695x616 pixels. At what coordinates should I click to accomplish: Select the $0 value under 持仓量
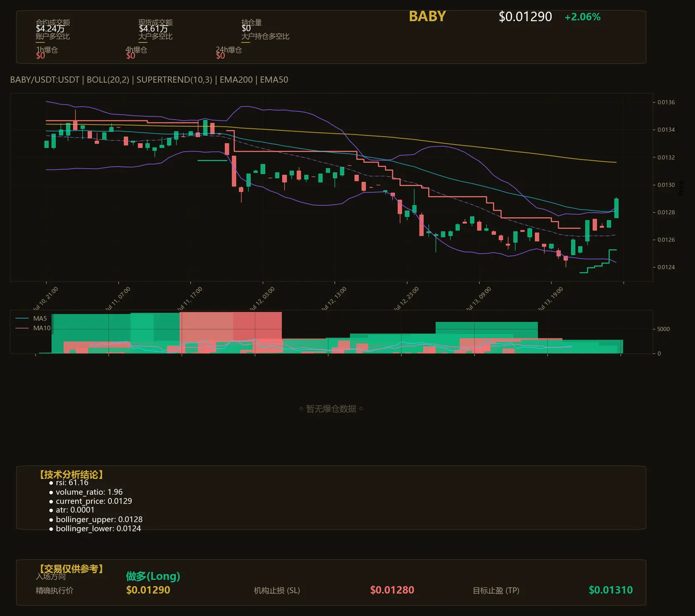[246, 28]
